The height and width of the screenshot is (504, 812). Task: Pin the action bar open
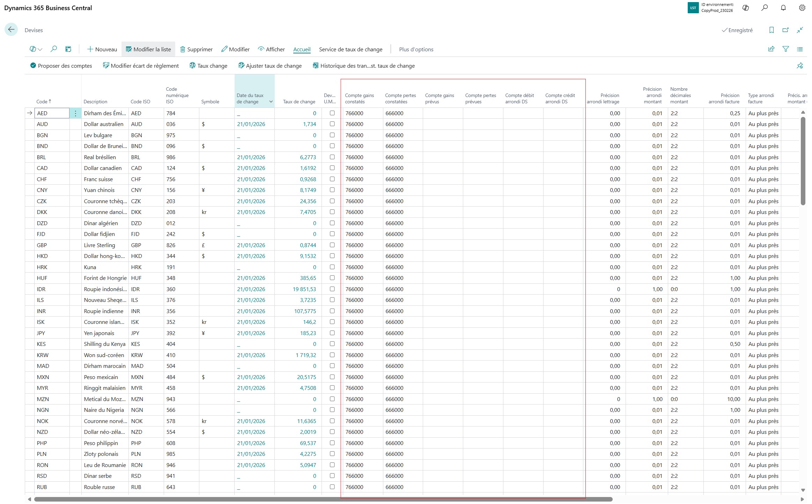(x=800, y=66)
